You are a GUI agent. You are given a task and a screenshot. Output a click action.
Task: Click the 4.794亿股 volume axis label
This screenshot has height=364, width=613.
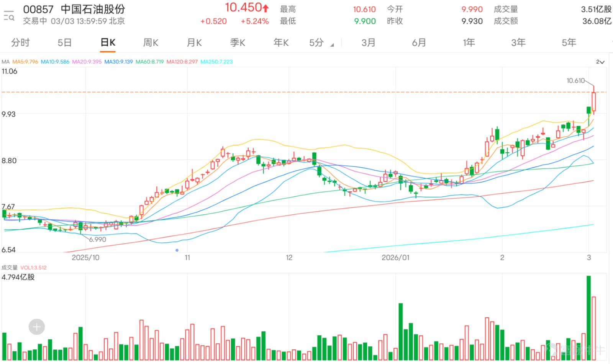click(x=18, y=277)
